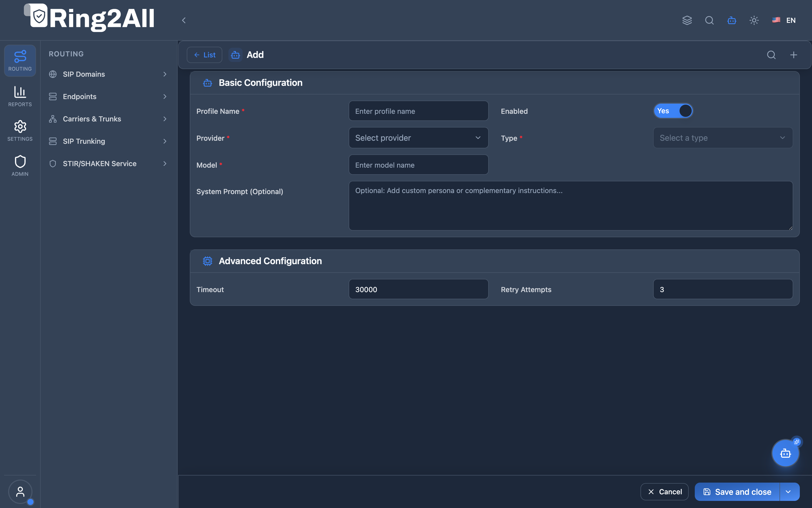Open the Select a type dropdown
Image resolution: width=812 pixels, height=508 pixels.
(x=723, y=138)
